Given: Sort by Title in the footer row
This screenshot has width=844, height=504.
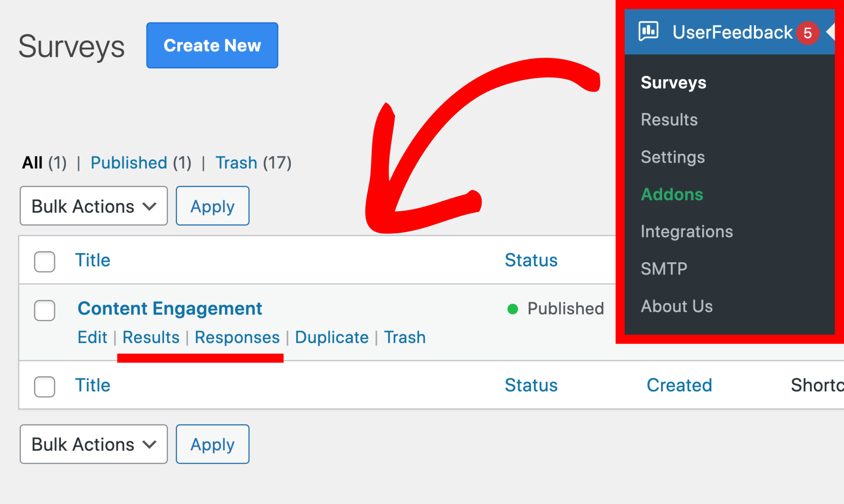Looking at the screenshot, I should point(92,385).
